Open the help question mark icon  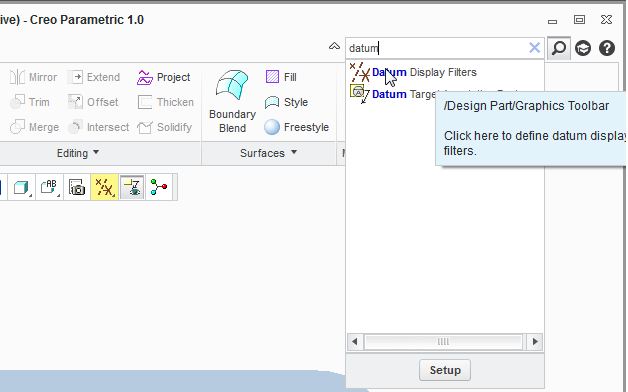click(x=607, y=48)
